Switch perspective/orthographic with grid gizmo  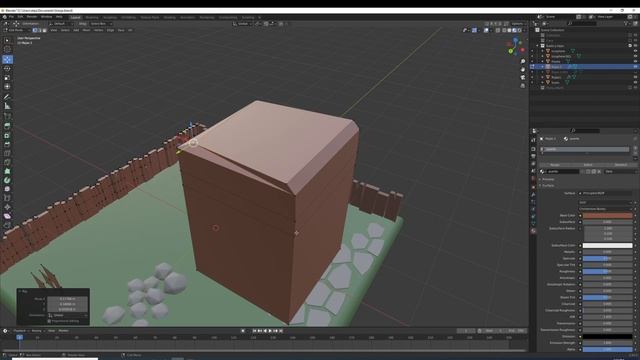point(523,86)
